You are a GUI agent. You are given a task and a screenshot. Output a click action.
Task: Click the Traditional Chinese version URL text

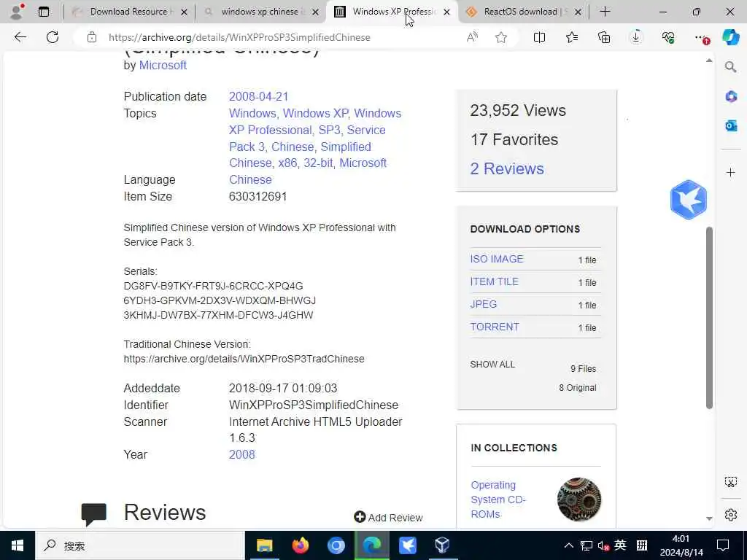point(244,359)
